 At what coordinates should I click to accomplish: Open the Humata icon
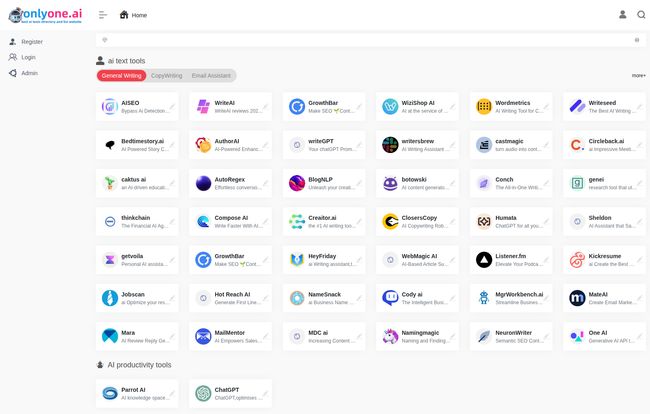click(484, 221)
